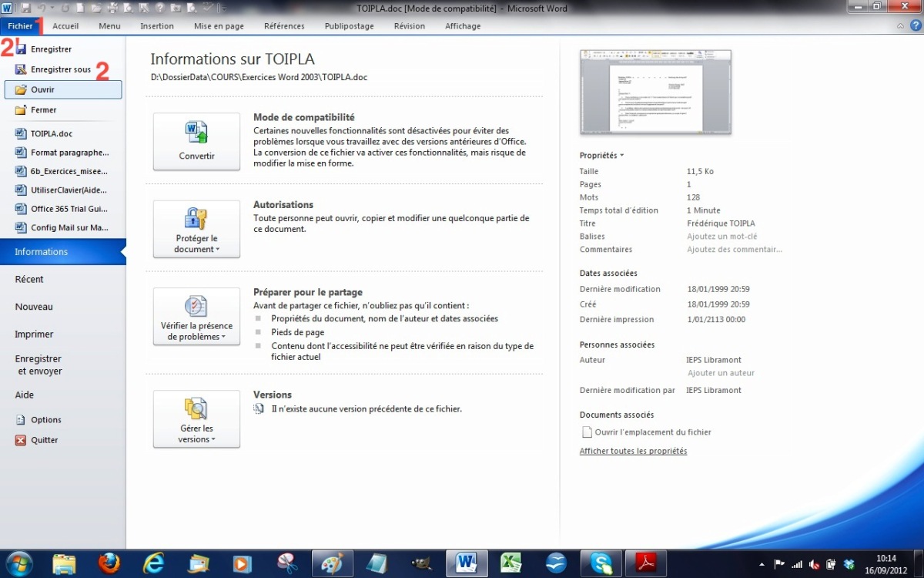Click the Windows Start button
This screenshot has height=578, width=924.
point(18,563)
